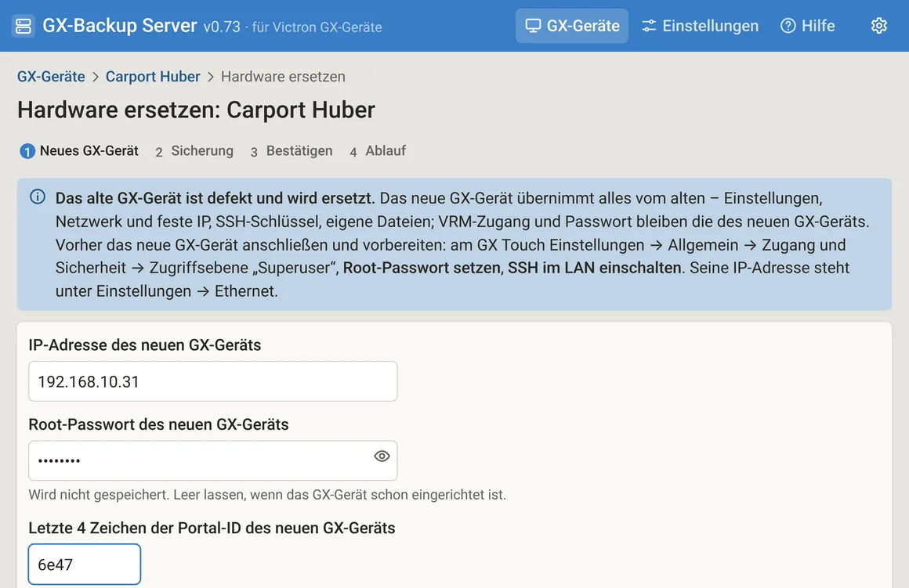Select step 1 Neues GX-Gerät
This screenshot has width=909, height=588.
click(x=79, y=151)
